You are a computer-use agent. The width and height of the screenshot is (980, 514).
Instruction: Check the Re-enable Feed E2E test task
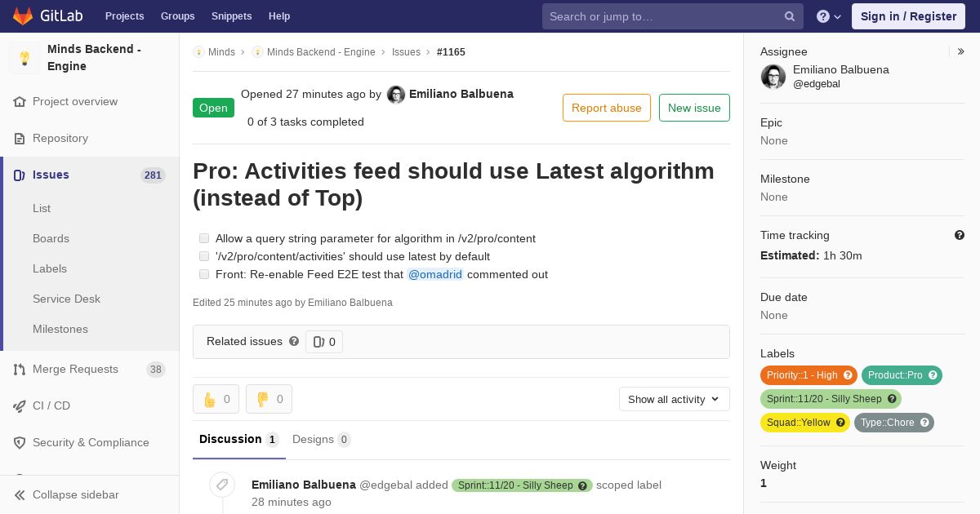pos(204,274)
